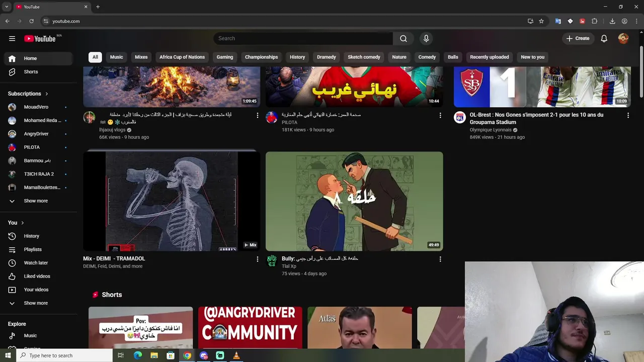The image size is (644, 362).
Task: Select the Mixes filter chip
Action: click(141, 57)
